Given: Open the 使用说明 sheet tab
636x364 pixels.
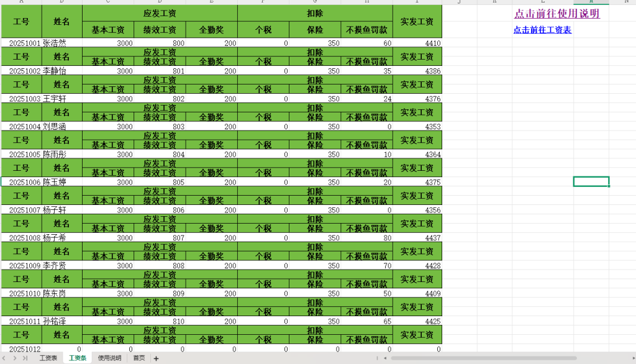Looking at the screenshot, I should click(x=109, y=358).
